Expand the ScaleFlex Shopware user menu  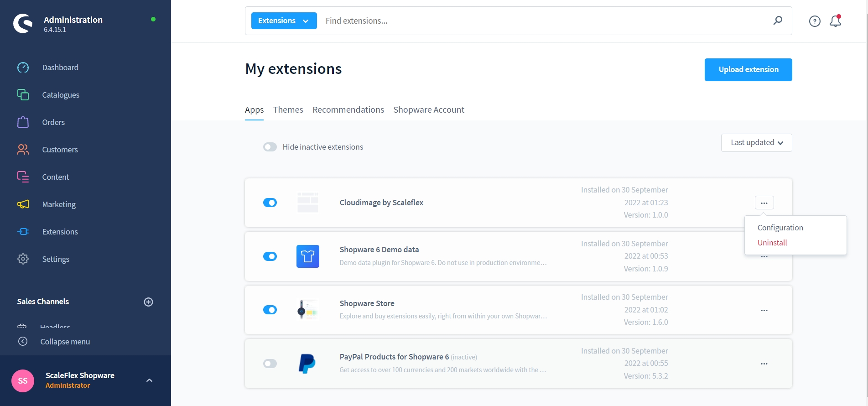pyautogui.click(x=149, y=380)
